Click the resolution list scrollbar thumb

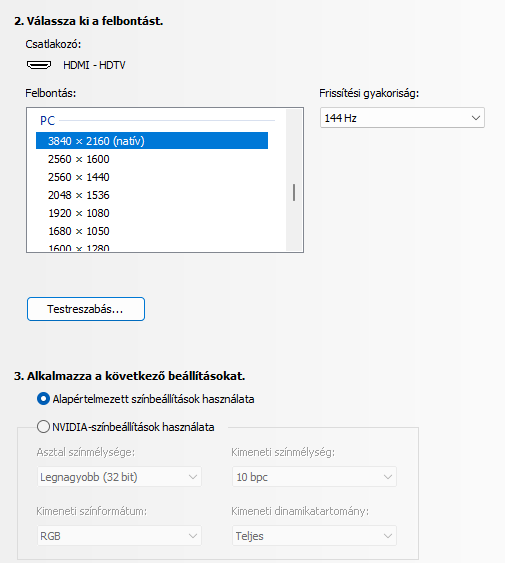coord(294,192)
